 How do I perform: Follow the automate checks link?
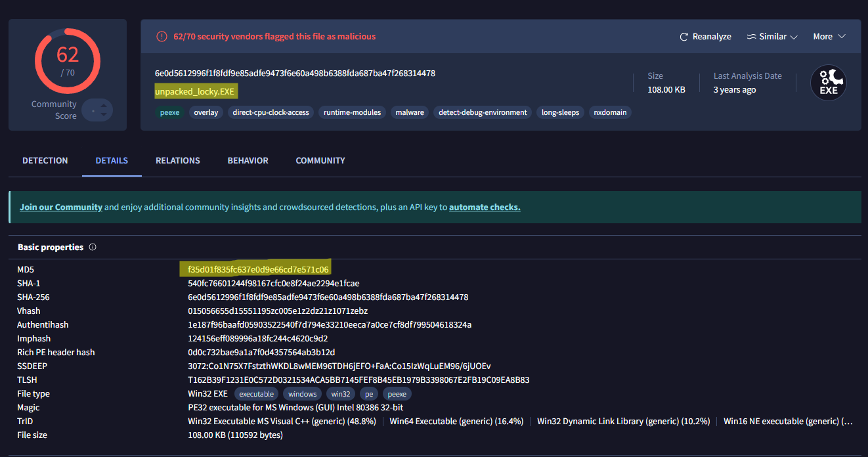click(485, 207)
